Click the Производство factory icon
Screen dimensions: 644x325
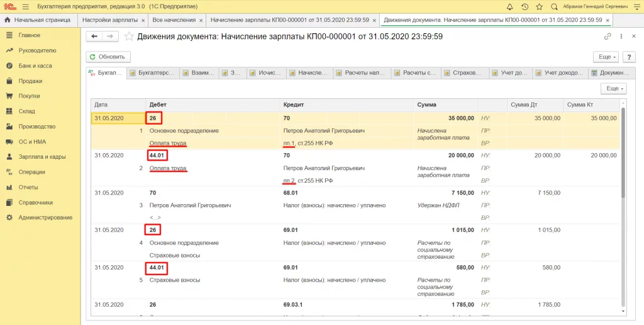(x=9, y=127)
